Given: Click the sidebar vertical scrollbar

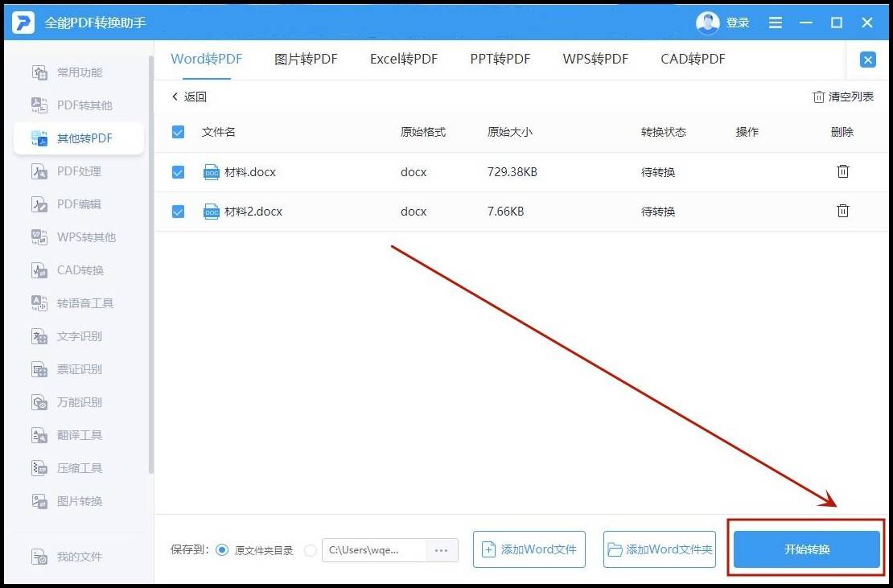Looking at the screenshot, I should [x=151, y=265].
